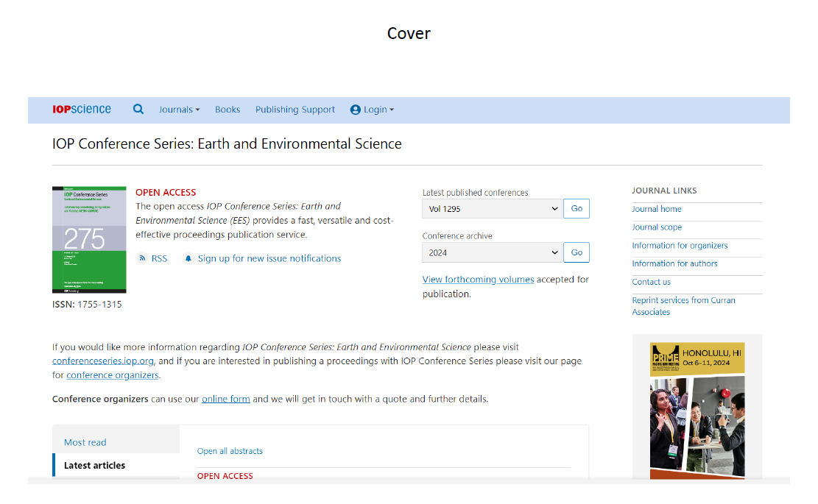
Task: Click the notification bell icon
Action: click(188, 258)
